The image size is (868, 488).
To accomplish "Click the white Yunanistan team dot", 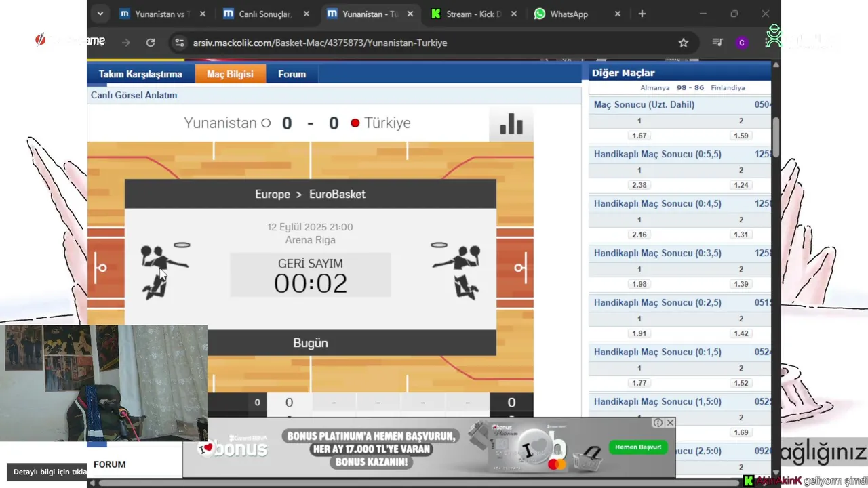I will (266, 123).
